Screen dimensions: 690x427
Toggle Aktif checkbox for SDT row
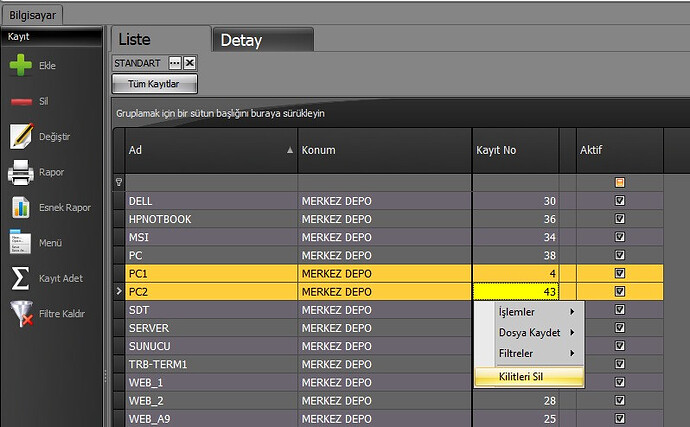[x=620, y=309]
